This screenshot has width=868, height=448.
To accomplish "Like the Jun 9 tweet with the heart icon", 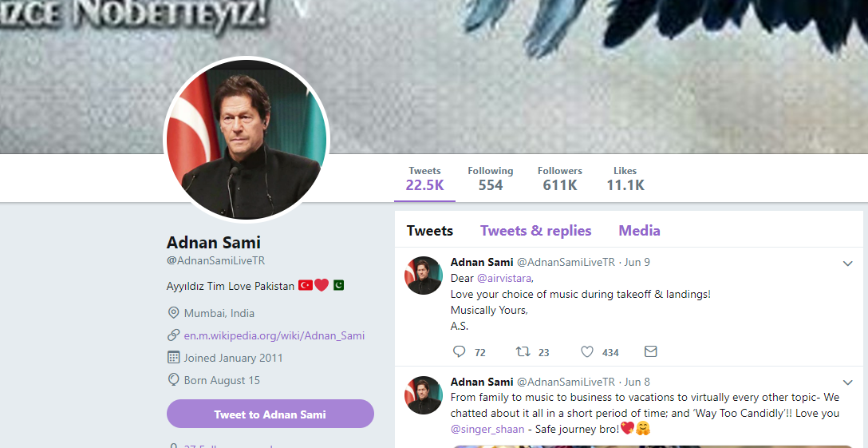I will coord(587,351).
